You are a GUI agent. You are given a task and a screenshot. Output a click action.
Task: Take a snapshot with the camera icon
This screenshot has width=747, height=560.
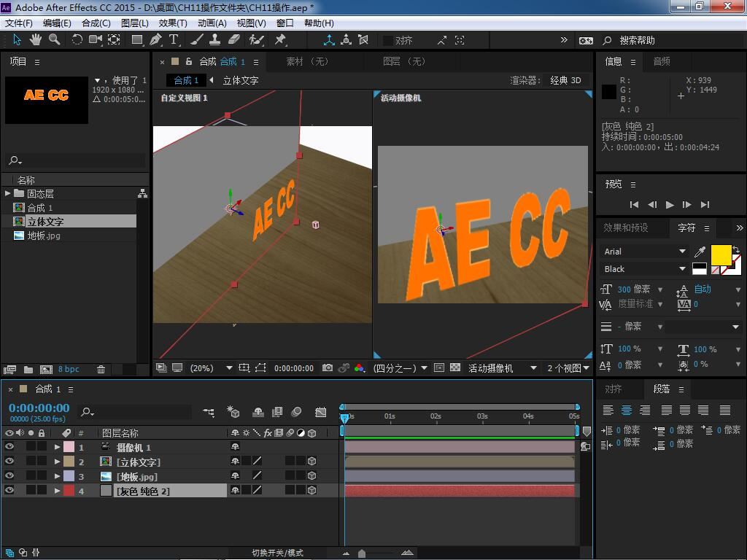[328, 368]
